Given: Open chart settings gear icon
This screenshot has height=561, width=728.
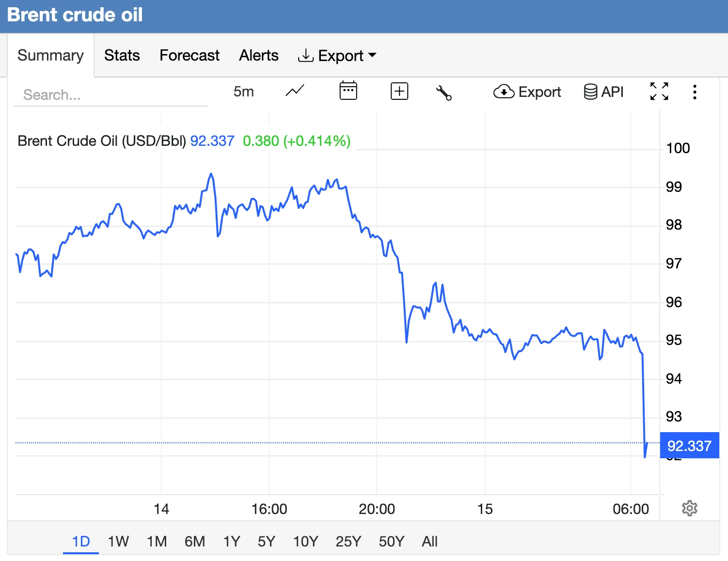Looking at the screenshot, I should 689,508.
